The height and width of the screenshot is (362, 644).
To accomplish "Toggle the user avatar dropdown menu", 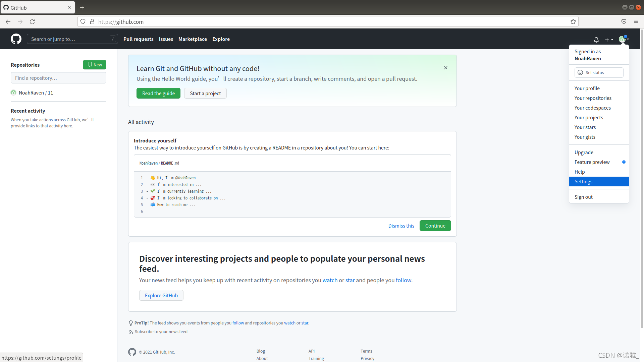I will (x=623, y=39).
